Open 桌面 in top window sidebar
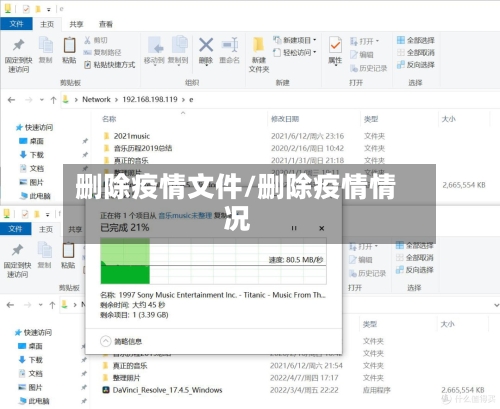 tap(32, 141)
